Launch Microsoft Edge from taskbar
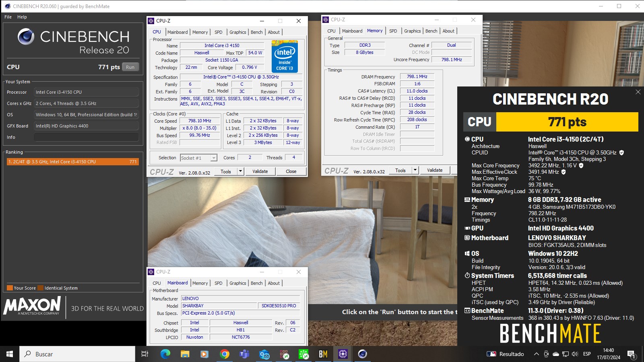The height and width of the screenshot is (362, 644). [165, 354]
